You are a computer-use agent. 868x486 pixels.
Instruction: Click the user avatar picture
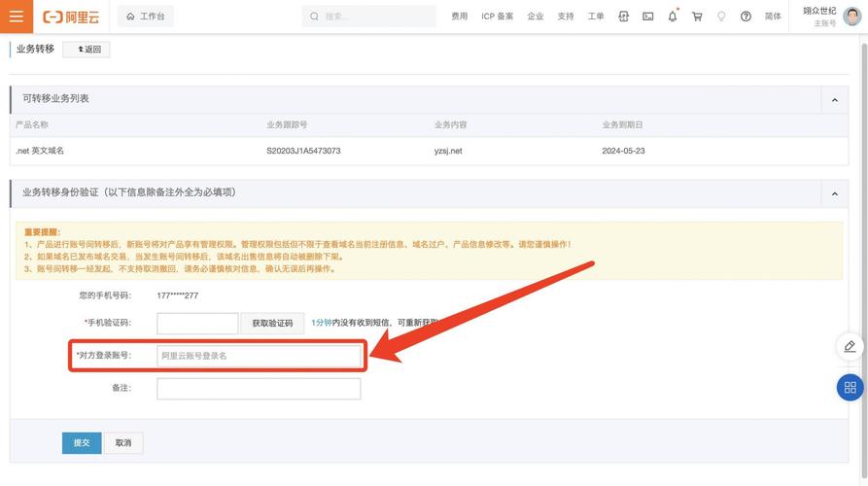point(851,17)
